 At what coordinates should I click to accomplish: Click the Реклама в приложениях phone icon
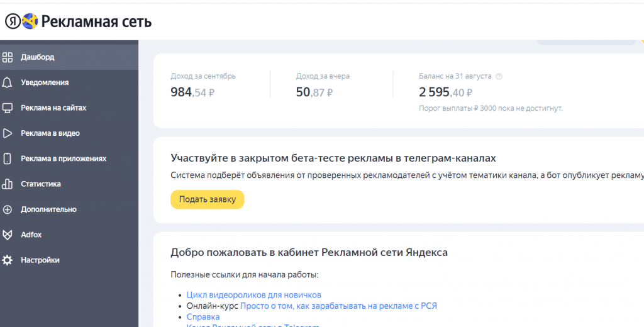click(8, 158)
